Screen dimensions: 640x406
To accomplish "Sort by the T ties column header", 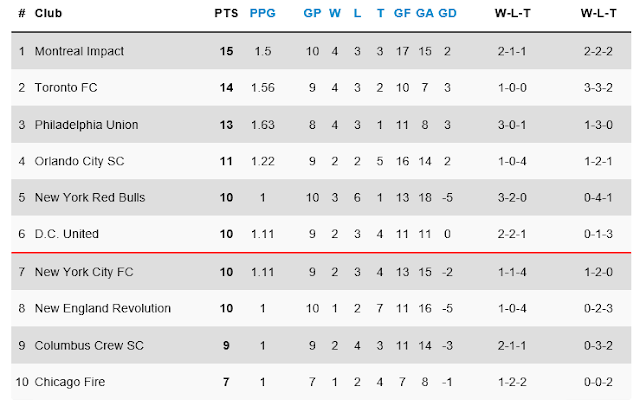I will point(380,13).
